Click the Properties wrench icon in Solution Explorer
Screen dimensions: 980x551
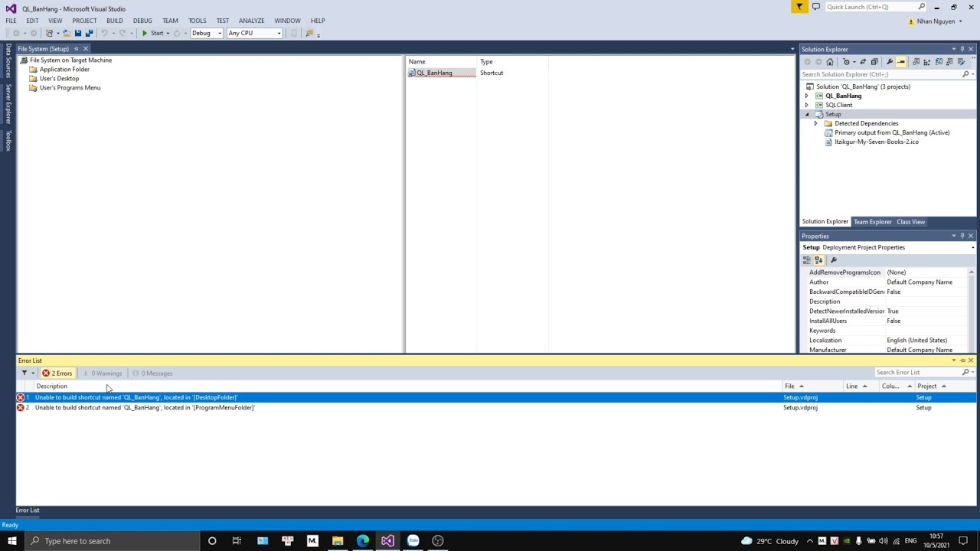click(890, 62)
